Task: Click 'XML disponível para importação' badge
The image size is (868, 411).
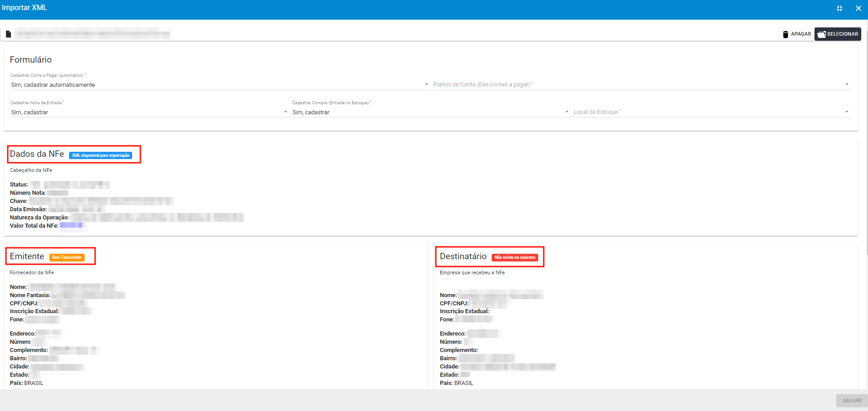Action: [101, 155]
